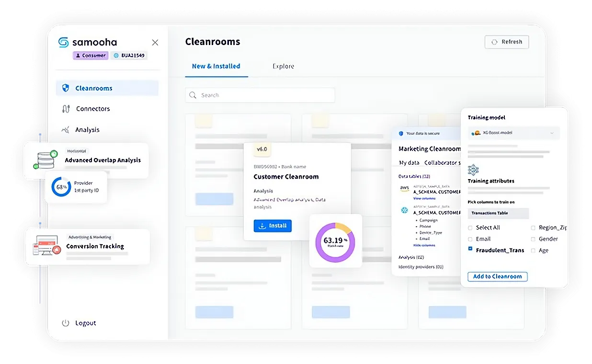Select the New & Installed tab
592x364 pixels.
click(216, 67)
